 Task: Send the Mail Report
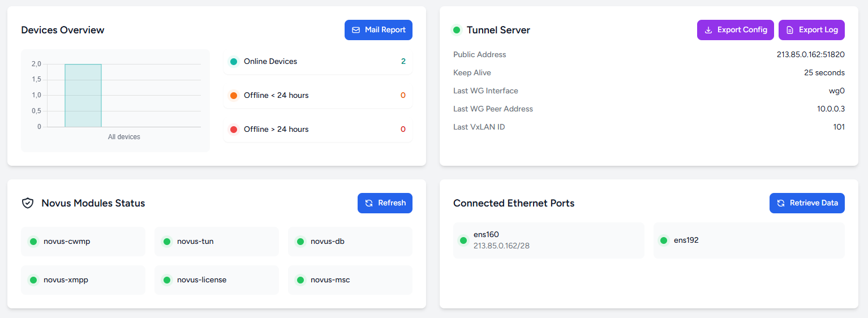(x=379, y=30)
